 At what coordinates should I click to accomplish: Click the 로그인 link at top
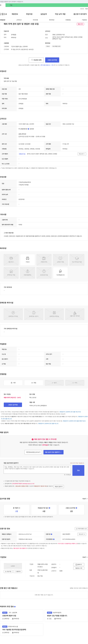[x=82, y=9]
